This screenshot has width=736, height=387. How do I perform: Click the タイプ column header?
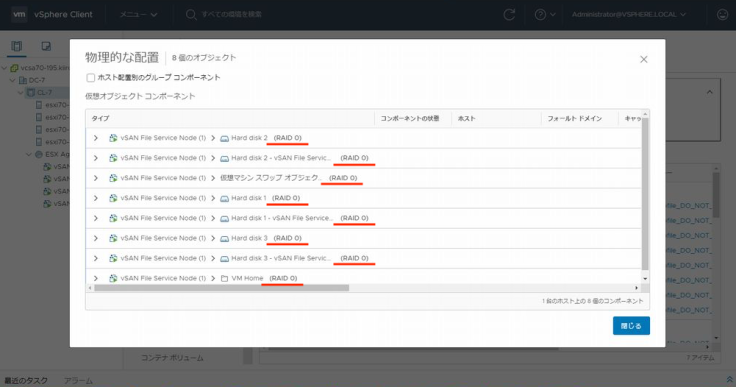click(x=230, y=118)
